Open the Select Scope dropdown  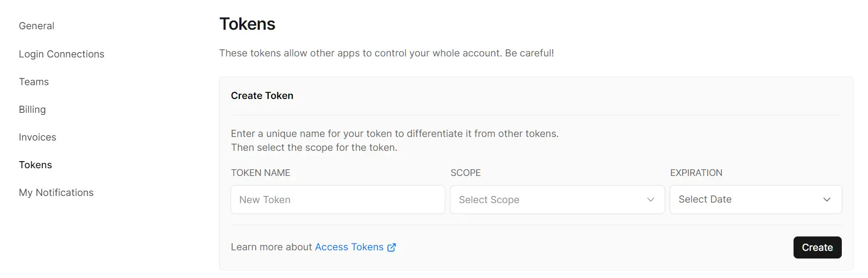click(557, 200)
